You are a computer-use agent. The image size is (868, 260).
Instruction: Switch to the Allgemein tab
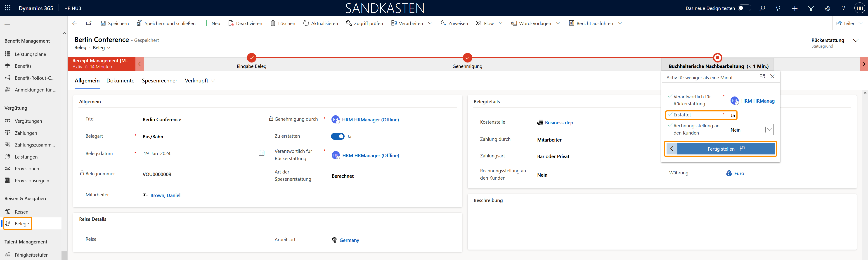[87, 81]
